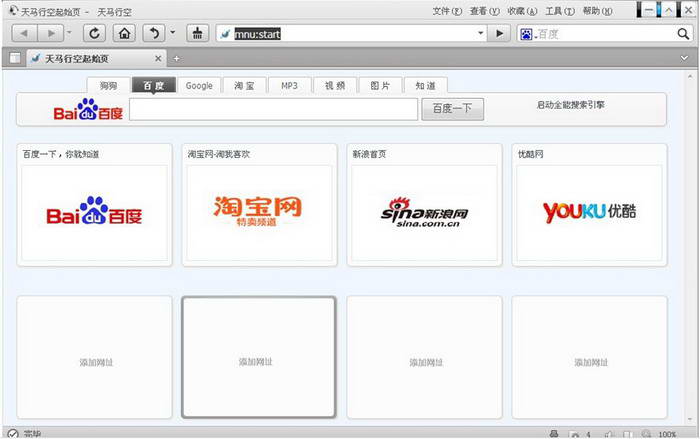Click the status bar done checkmark icon
Screen dimensions: 700x439
(x=13, y=434)
